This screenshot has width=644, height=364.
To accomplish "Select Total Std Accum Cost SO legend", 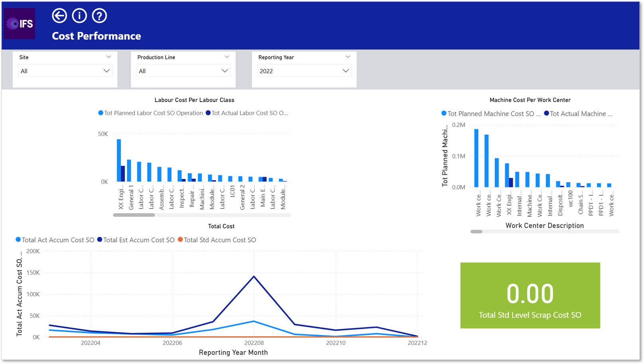I will pyautogui.click(x=217, y=240).
